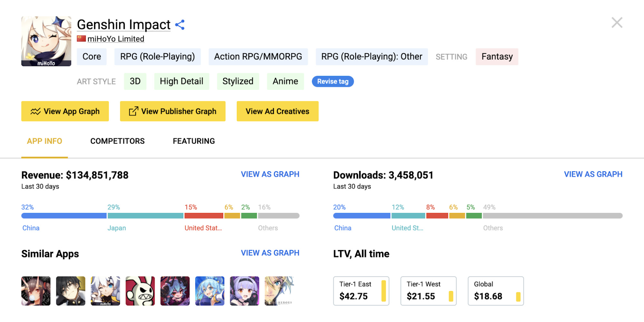
Task: Open the first similar app thumbnail
Action: 36,291
